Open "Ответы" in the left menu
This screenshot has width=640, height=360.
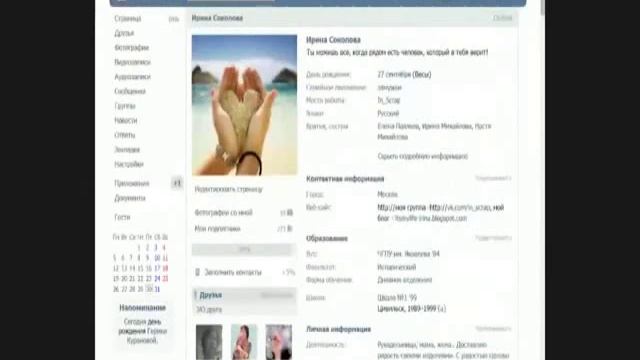click(x=124, y=135)
